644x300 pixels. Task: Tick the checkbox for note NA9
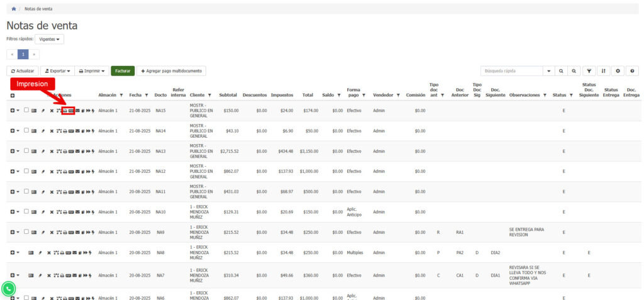[26, 232]
